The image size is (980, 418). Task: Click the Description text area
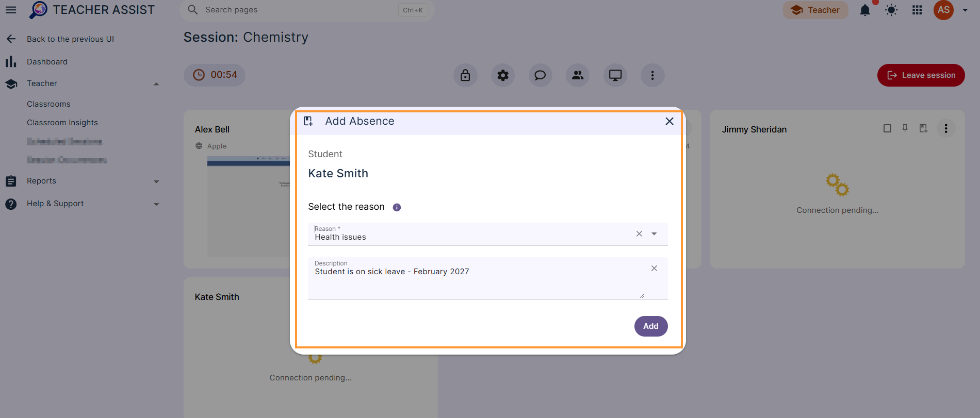[488, 278]
